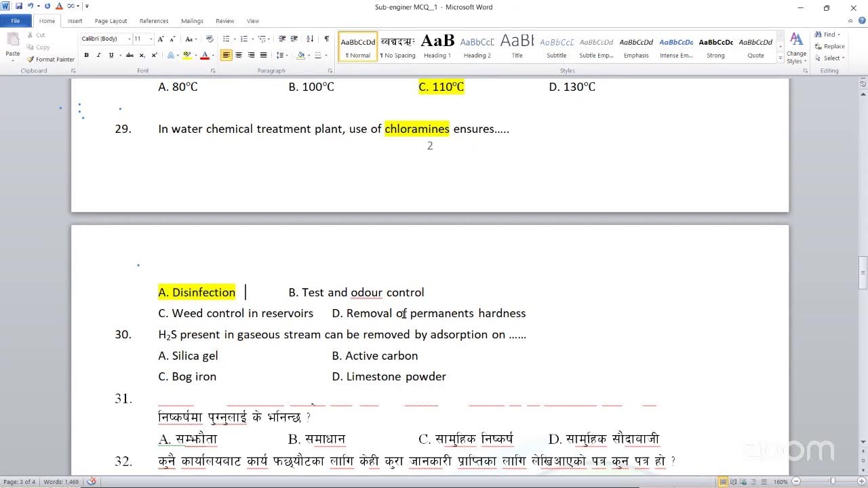
Task: Click the Redo icon in Quick Access toolbar
Action: pos(47,6)
